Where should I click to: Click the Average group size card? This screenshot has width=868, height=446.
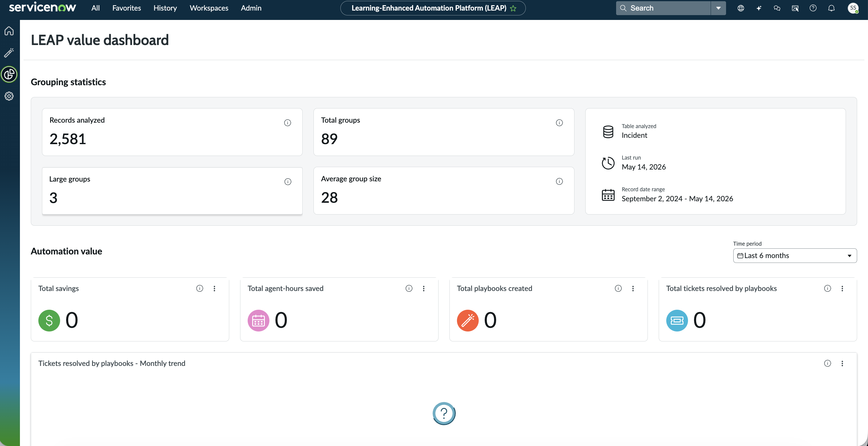coord(444,191)
